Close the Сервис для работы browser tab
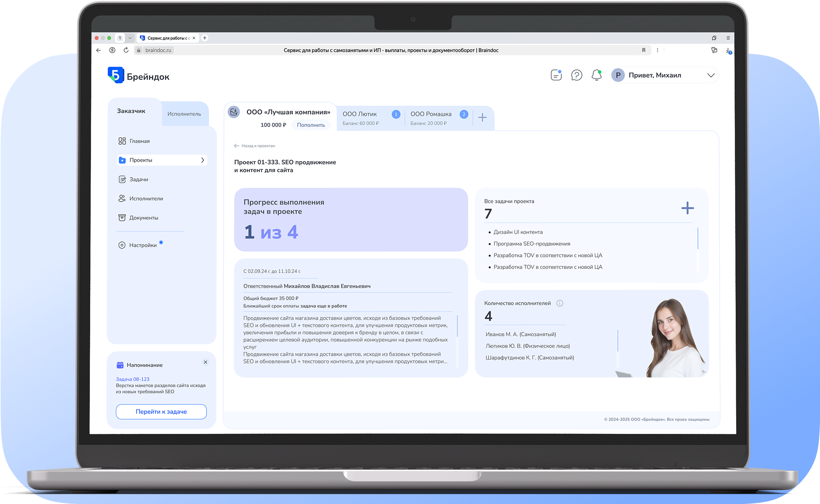 (194, 38)
